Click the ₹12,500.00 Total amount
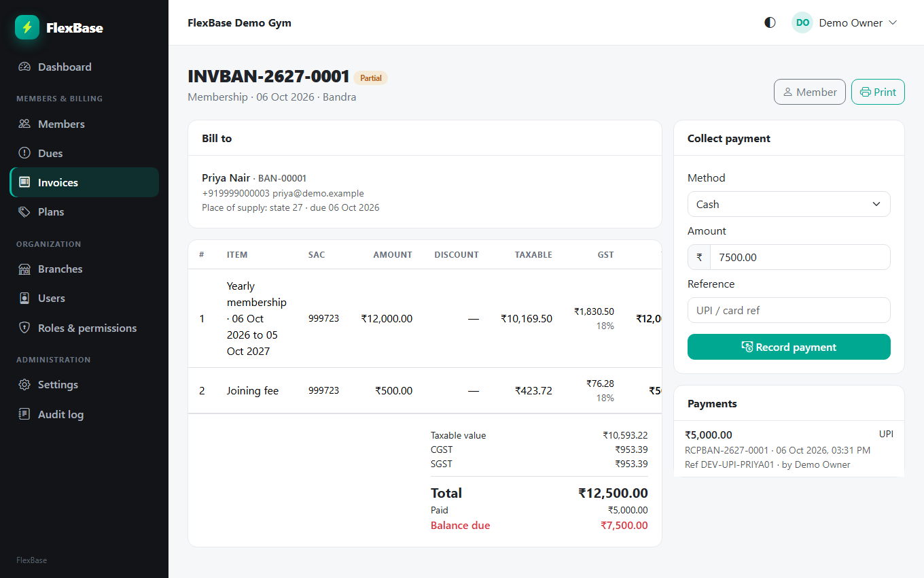 pos(613,493)
